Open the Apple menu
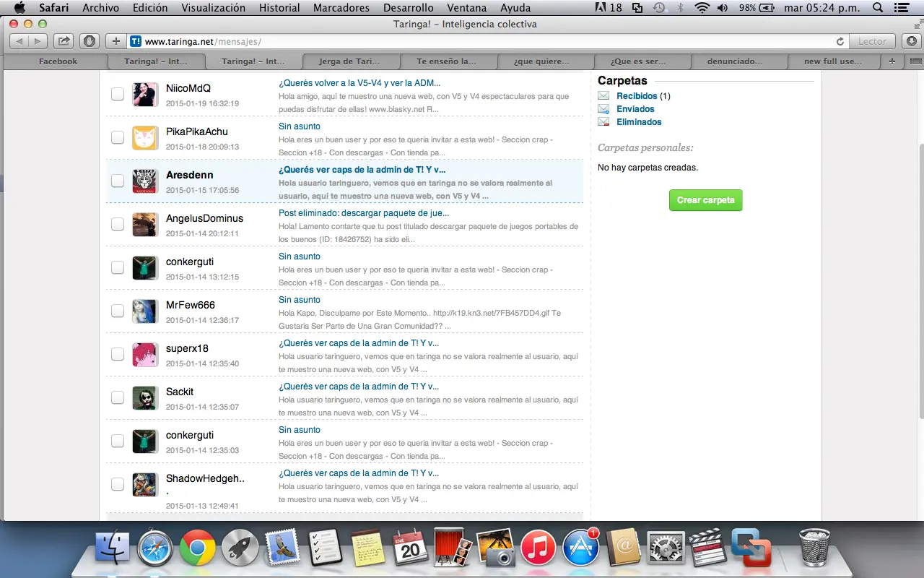924x578 pixels. coord(19,8)
